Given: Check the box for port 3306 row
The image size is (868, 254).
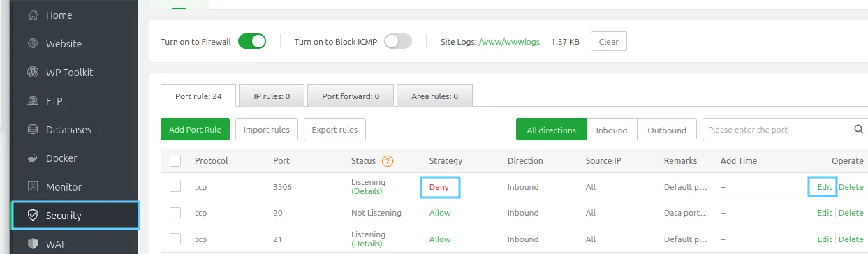Looking at the screenshot, I should pos(175,187).
